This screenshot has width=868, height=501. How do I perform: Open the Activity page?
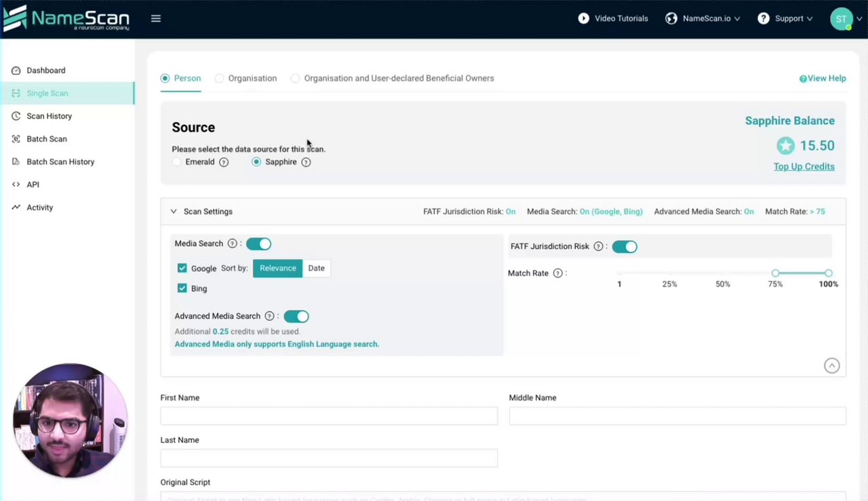tap(40, 207)
